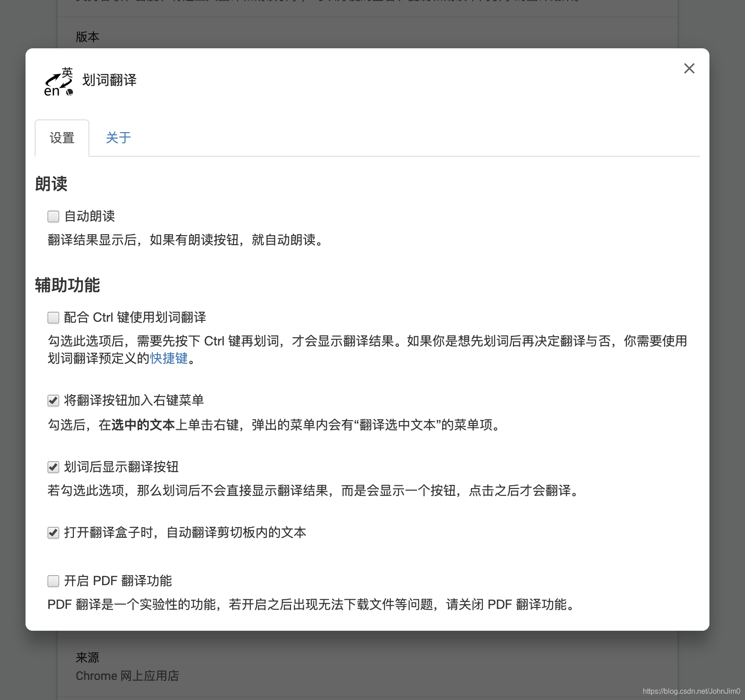This screenshot has width=745, height=700.
Task: Click the 来源 label in background page
Action: (88, 658)
